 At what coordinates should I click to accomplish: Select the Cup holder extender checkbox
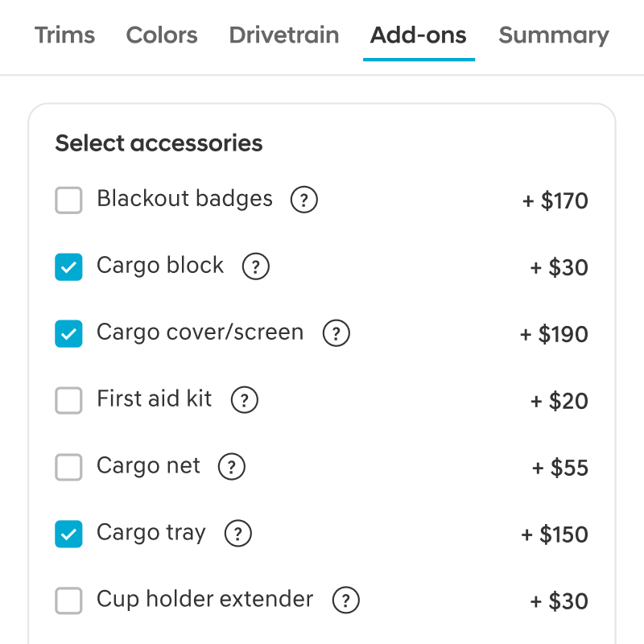coord(68,601)
